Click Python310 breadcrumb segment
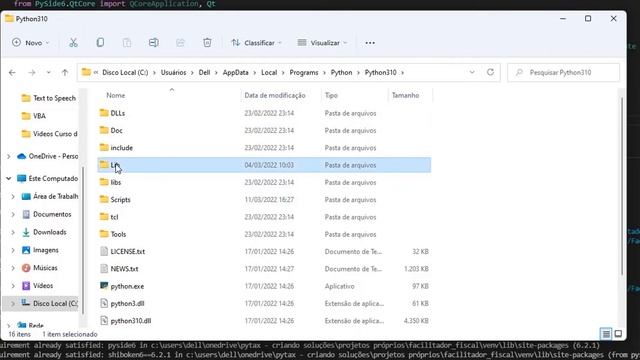 coord(380,72)
